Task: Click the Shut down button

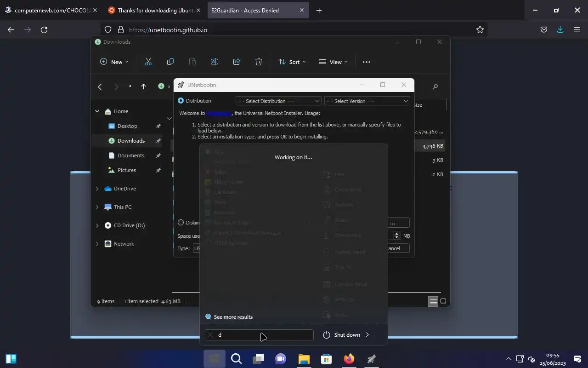Action: pos(342,335)
